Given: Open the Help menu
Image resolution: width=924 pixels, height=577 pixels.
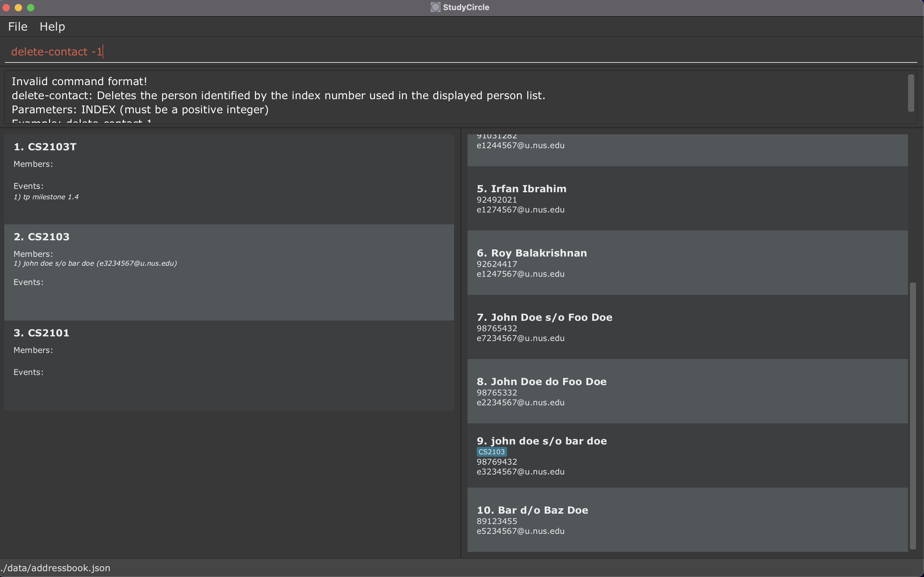Looking at the screenshot, I should (52, 27).
